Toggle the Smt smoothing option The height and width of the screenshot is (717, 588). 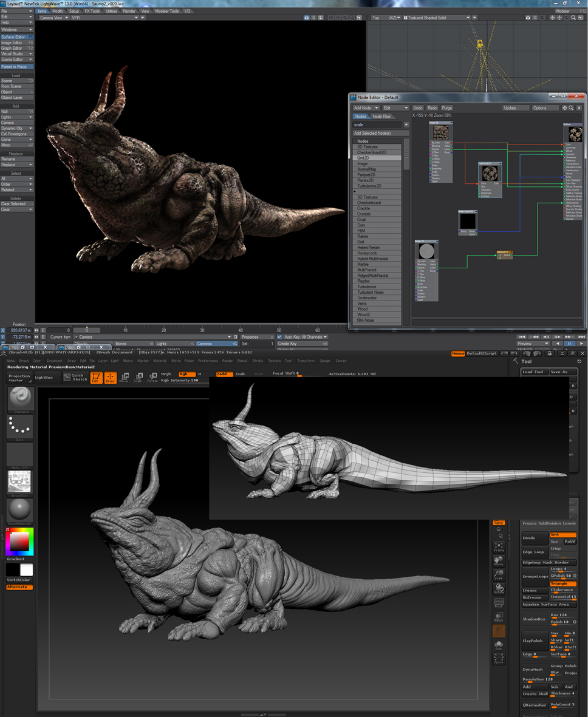[562, 535]
